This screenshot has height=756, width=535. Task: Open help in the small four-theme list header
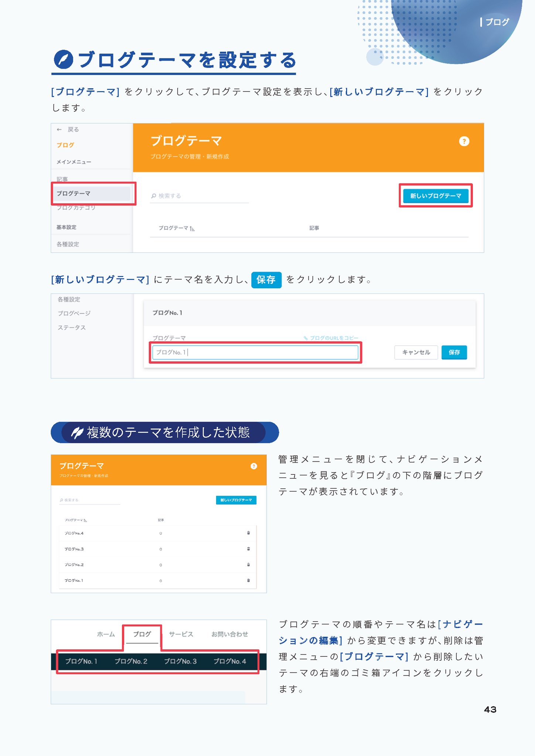(254, 466)
